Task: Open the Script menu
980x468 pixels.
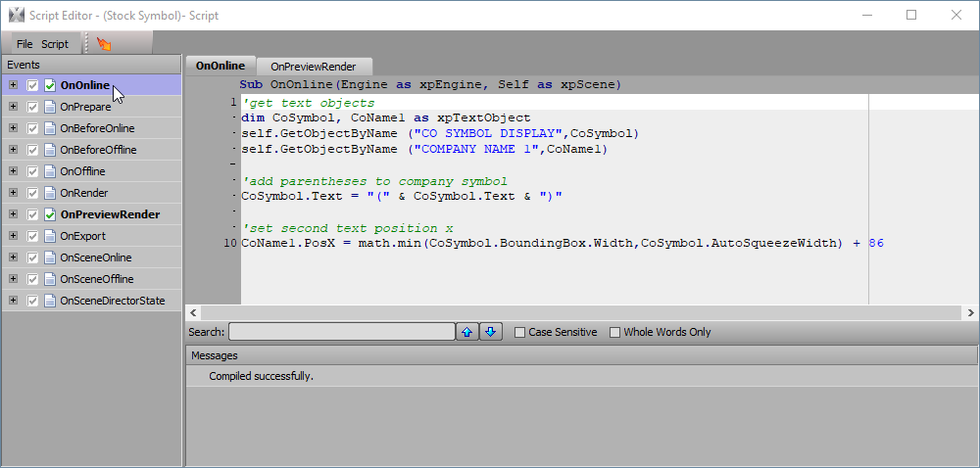Action: pyautogui.click(x=55, y=44)
